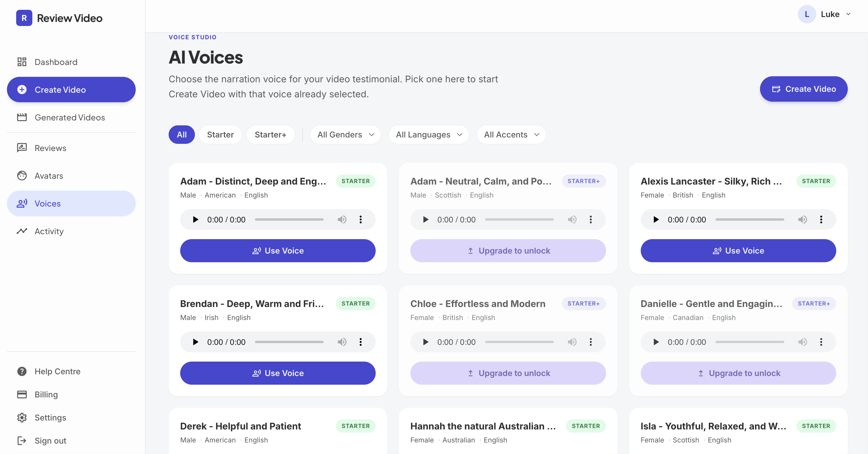Mute the Chloe audio player
Viewport: 868px width, 454px height.
pyautogui.click(x=572, y=342)
